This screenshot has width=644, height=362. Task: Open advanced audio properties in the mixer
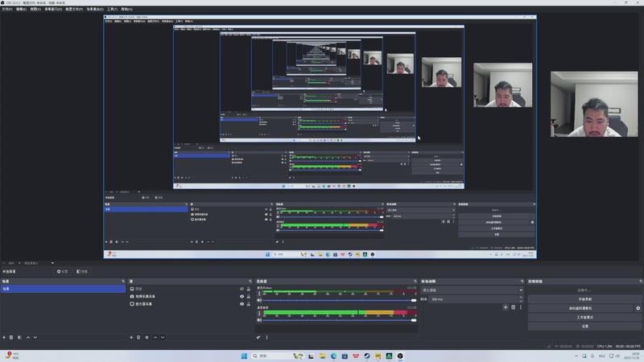(258, 337)
